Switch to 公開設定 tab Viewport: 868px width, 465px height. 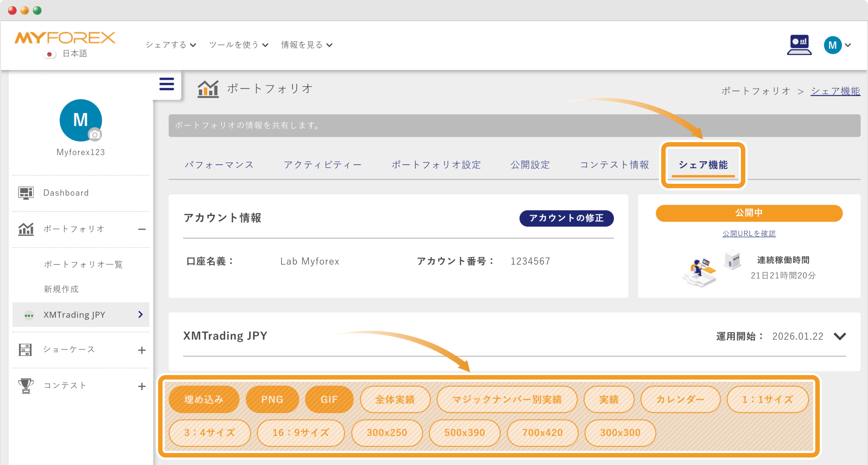(x=530, y=165)
